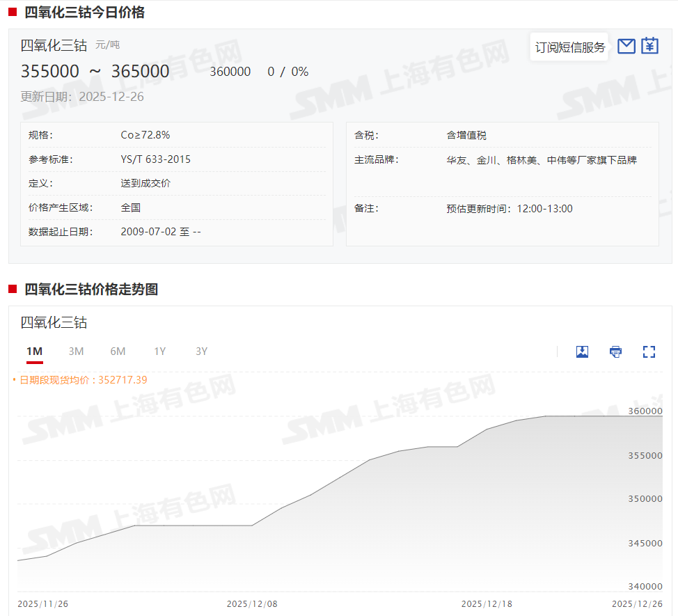
Task: Click the YS/T 633-2015 reference standard value
Action: coord(155,159)
